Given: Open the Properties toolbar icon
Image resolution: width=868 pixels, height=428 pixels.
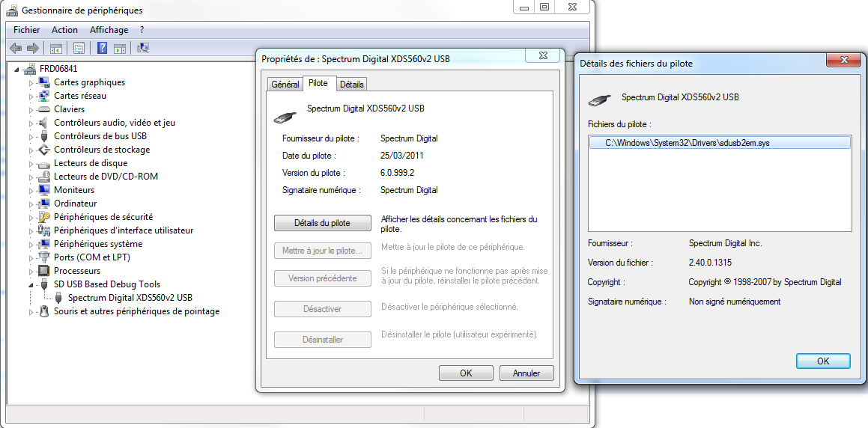Looking at the screenshot, I should tap(79, 48).
